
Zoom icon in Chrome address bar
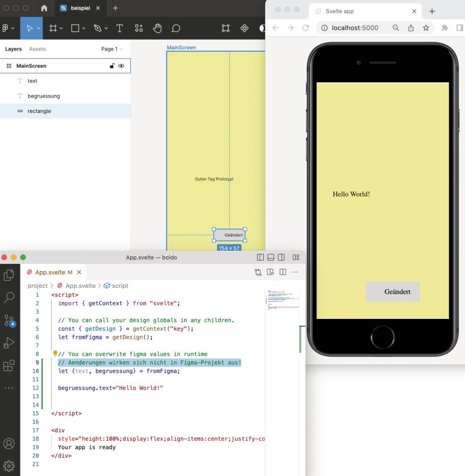[396, 28]
